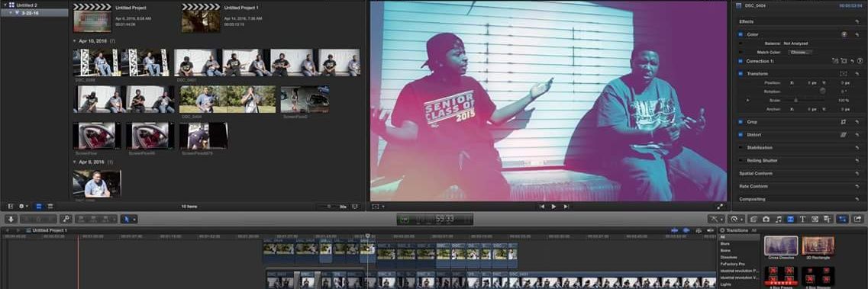Go back in timeline history arrow

[7, 230]
